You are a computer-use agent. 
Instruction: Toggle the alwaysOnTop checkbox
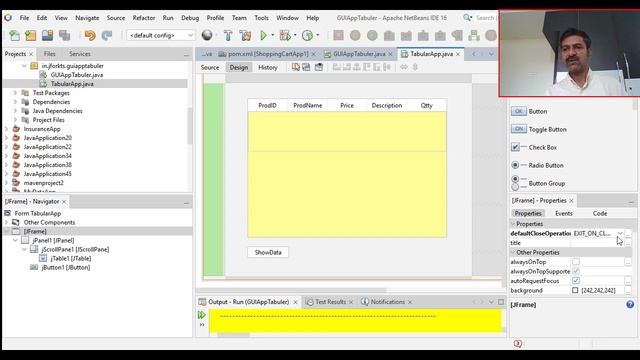tap(576, 262)
